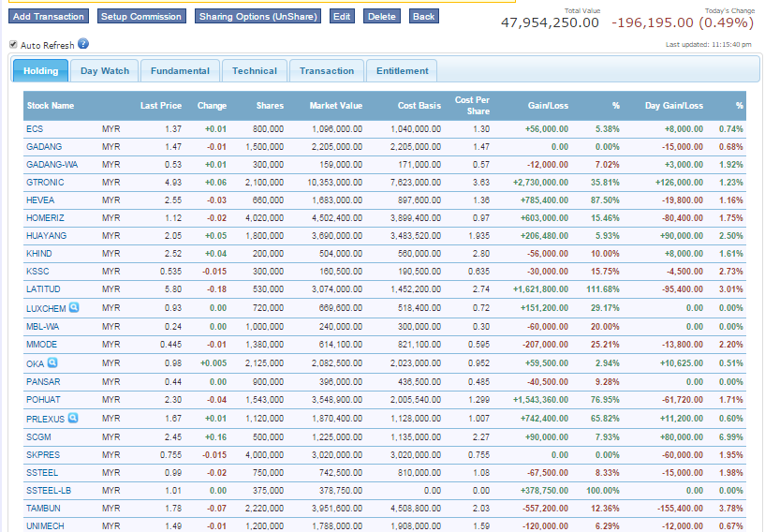765x532 pixels.
Task: Open the magnifier icon beside LUXCHEM
Action: (x=74, y=307)
